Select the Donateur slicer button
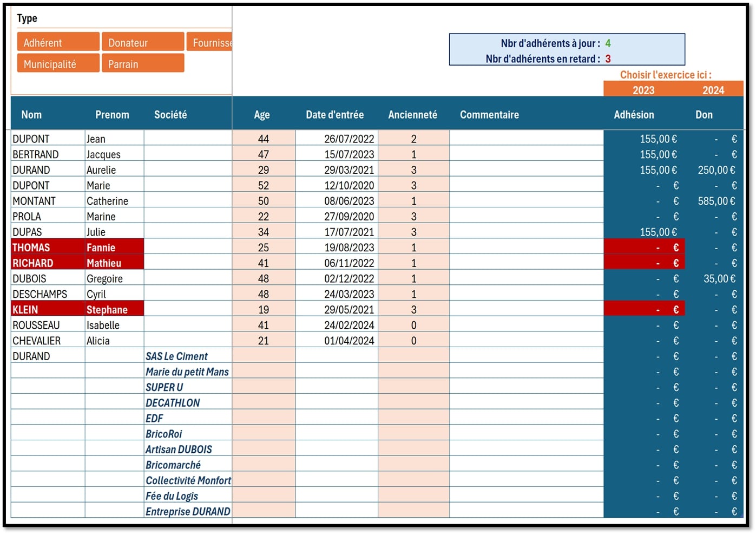The width and height of the screenshot is (756, 534). pos(143,42)
